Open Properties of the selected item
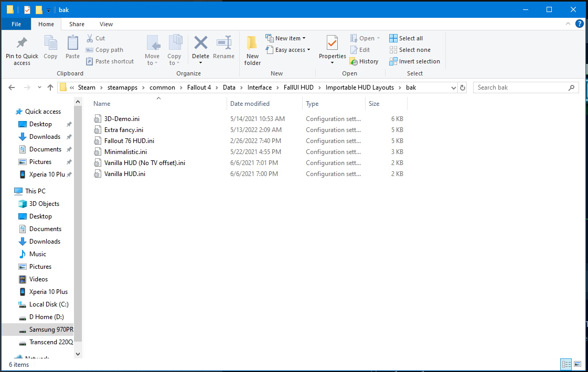588x372 pixels. 332,45
